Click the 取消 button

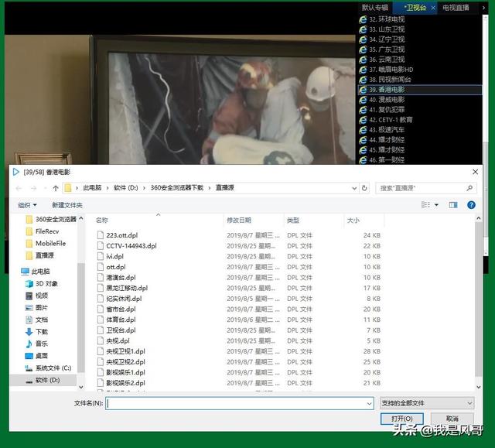click(452, 419)
